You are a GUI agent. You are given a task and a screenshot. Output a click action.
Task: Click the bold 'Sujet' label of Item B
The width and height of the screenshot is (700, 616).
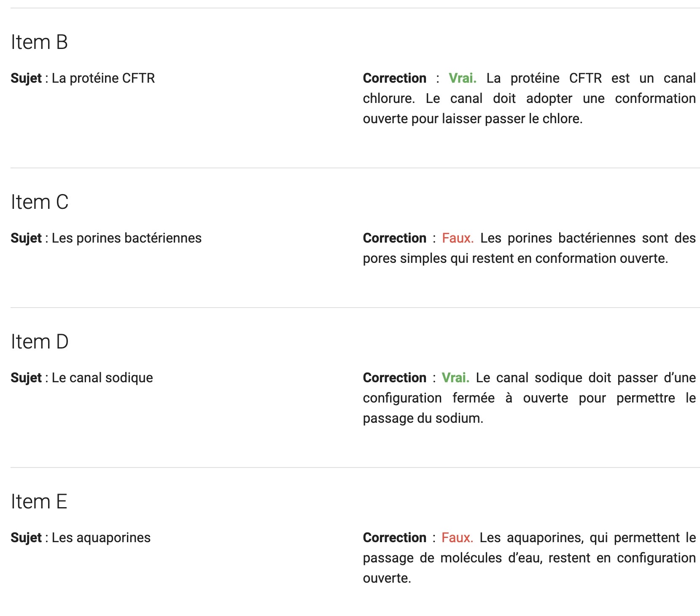[26, 78]
